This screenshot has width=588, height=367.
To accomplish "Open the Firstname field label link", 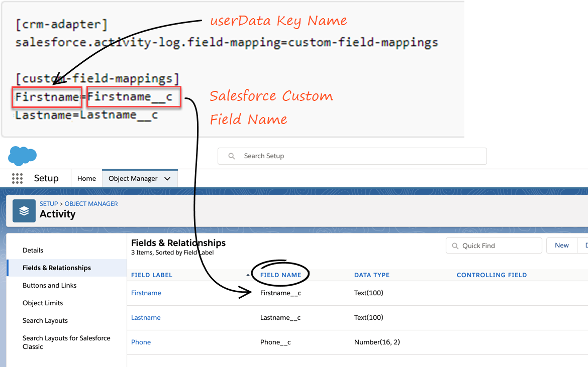I will click(x=146, y=293).
